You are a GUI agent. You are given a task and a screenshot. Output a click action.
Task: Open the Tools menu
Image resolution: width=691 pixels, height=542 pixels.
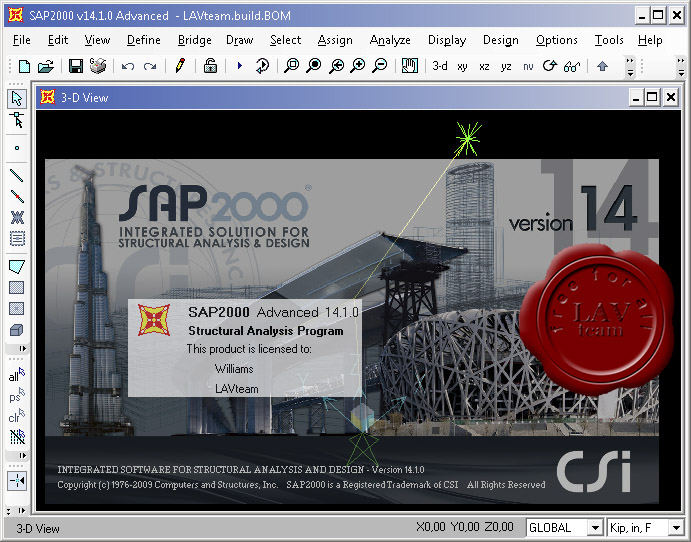(x=609, y=40)
